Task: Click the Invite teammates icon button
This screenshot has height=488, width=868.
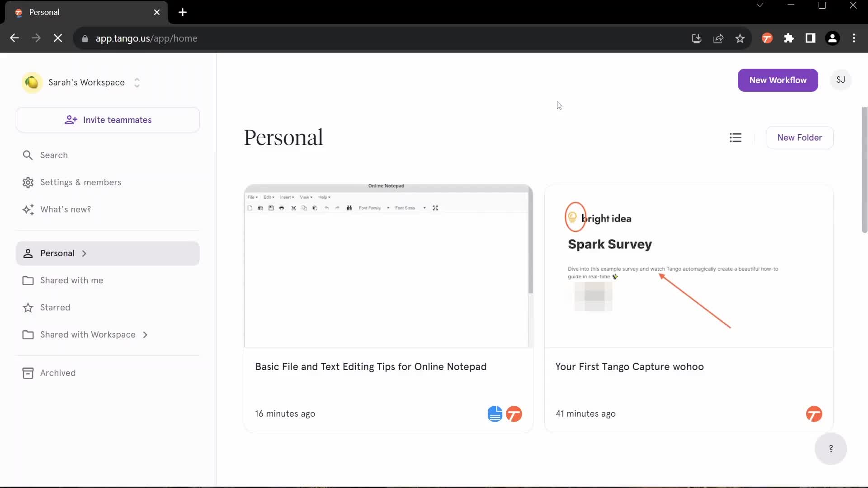Action: click(71, 120)
